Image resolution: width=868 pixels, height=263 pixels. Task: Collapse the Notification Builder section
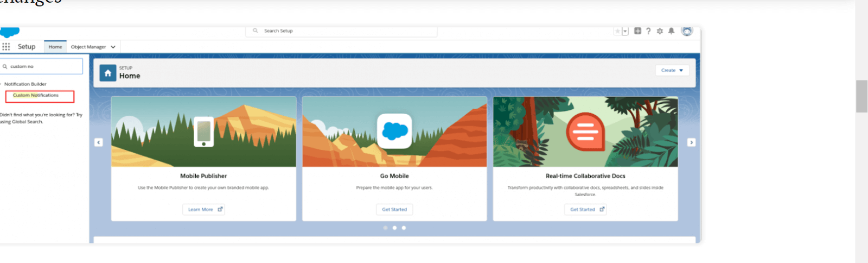2,84
